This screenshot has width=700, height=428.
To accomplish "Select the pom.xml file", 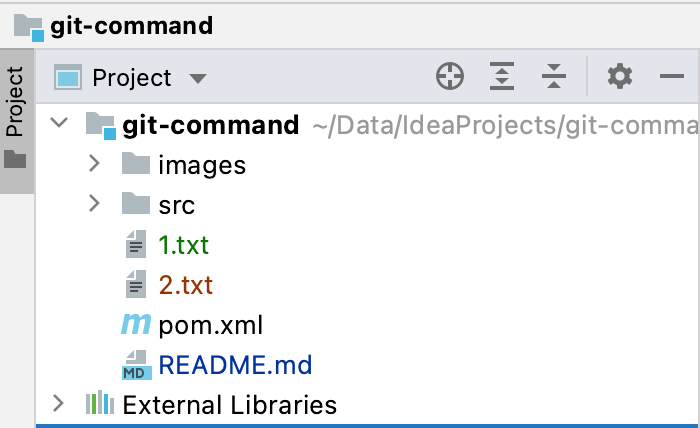I will click(x=211, y=325).
